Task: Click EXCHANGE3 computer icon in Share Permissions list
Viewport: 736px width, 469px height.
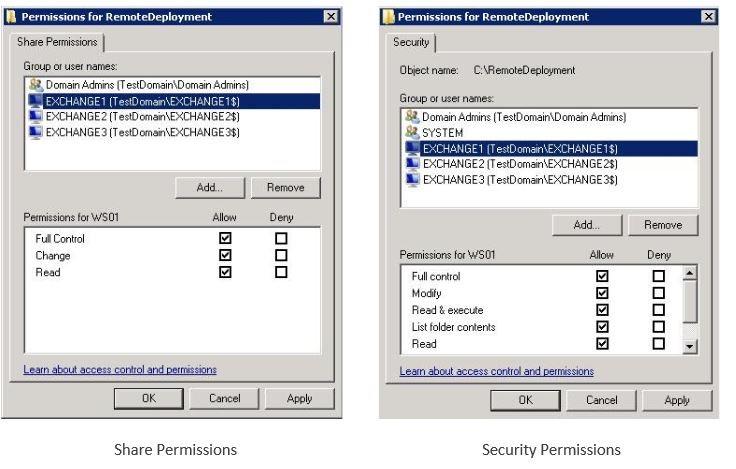Action: [x=36, y=131]
